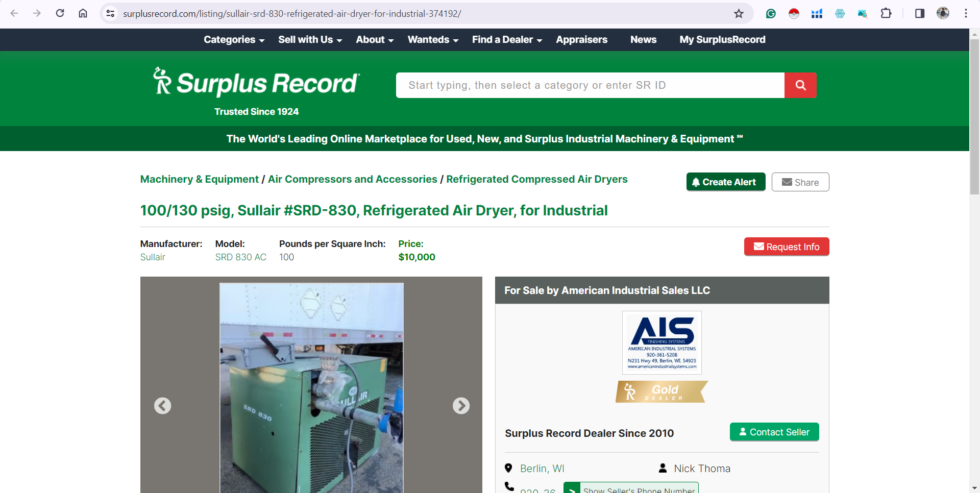Click the browser back arrow

pos(14,13)
